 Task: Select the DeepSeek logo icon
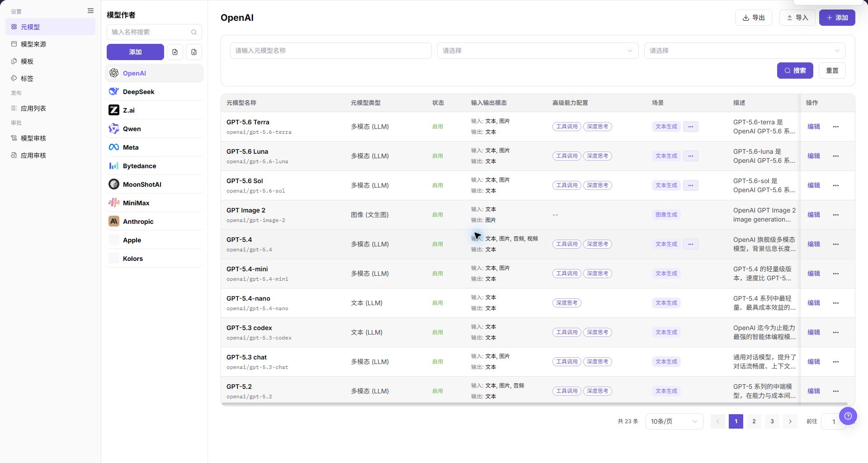tap(114, 92)
